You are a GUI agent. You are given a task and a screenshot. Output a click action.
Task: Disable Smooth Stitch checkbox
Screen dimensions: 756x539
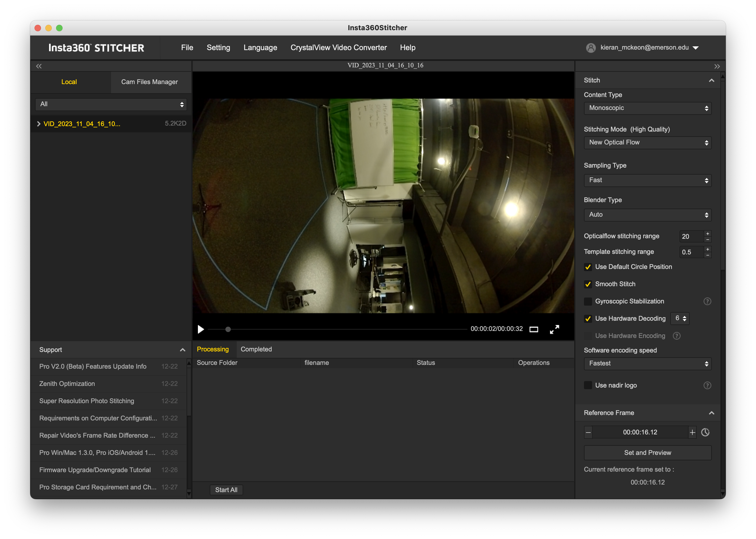(588, 284)
